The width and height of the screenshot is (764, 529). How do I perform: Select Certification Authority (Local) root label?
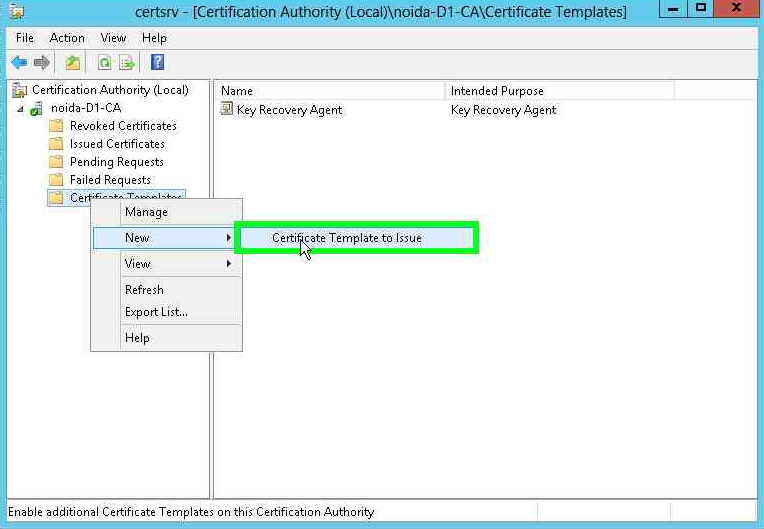point(110,90)
